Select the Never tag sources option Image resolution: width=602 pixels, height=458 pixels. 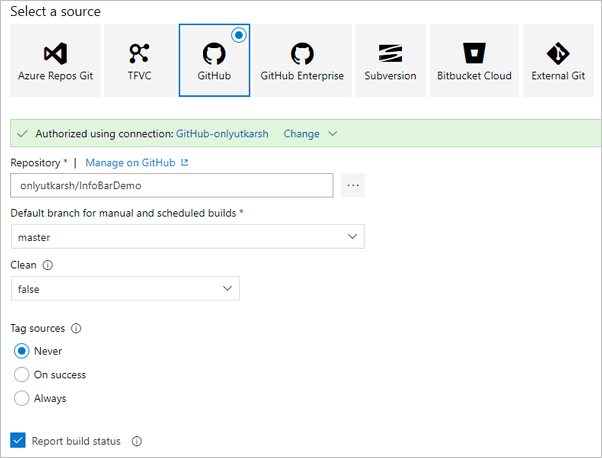pyautogui.click(x=22, y=351)
